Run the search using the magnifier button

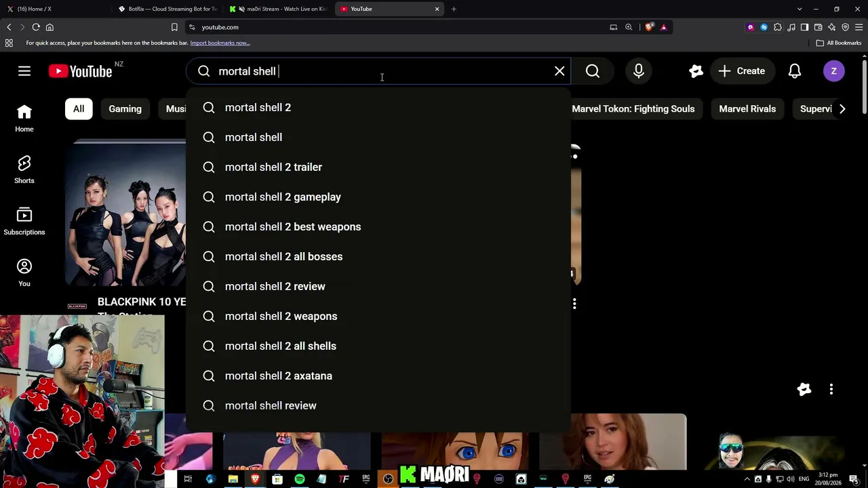[593, 71]
